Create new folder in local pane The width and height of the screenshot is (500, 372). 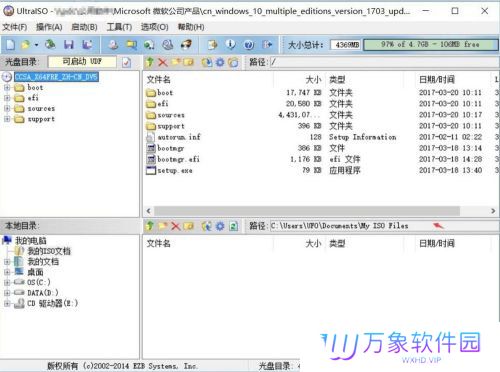[163, 226]
